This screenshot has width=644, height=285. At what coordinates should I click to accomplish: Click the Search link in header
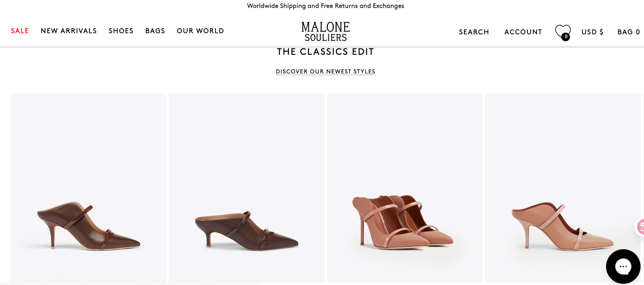pyautogui.click(x=474, y=32)
